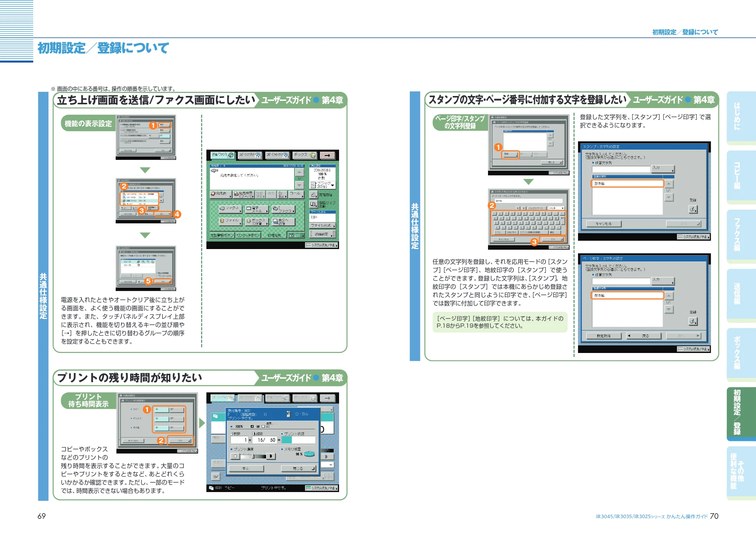Open Cc Bcc options on send screen
Image resolution: width=756 pixels, height=534 pixels.
(282, 194)
